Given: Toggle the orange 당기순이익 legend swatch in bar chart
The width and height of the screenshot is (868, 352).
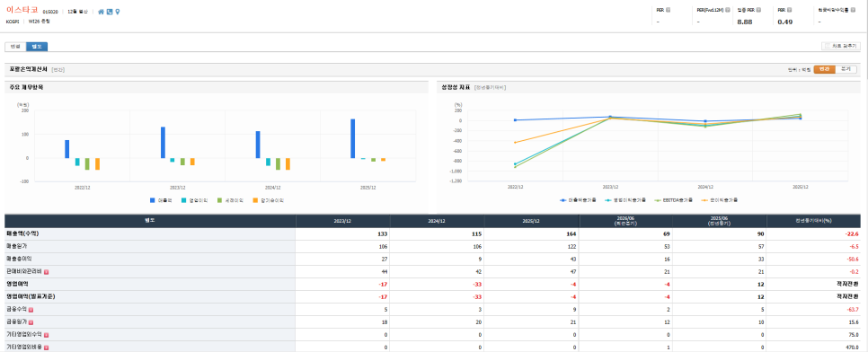Looking at the screenshot, I should pyautogui.click(x=255, y=200).
